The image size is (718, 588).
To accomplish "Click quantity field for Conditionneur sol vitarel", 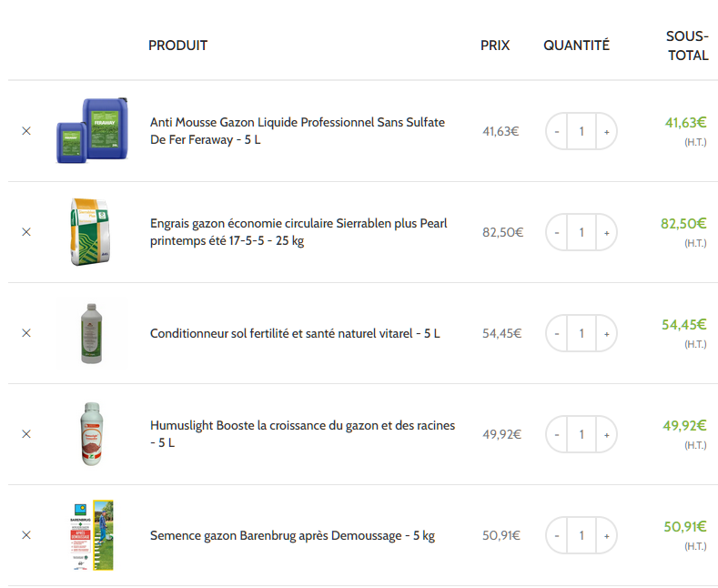I will (x=581, y=333).
